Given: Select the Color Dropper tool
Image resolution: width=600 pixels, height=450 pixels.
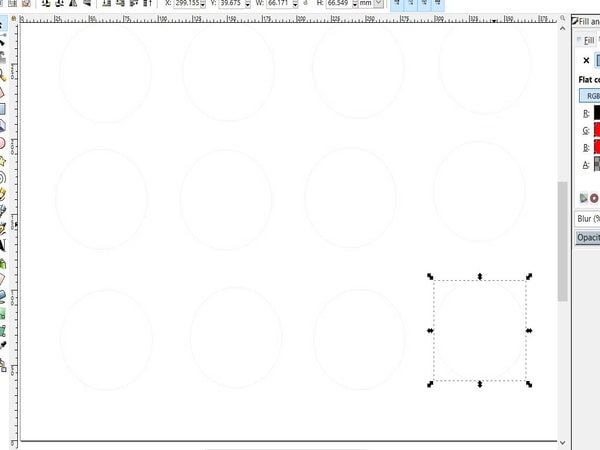Looking at the screenshot, I should coord(2,346).
